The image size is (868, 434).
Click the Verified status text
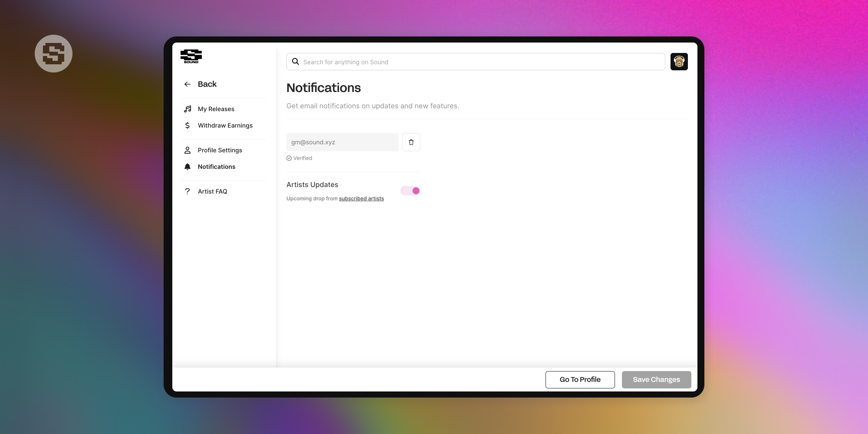(302, 158)
